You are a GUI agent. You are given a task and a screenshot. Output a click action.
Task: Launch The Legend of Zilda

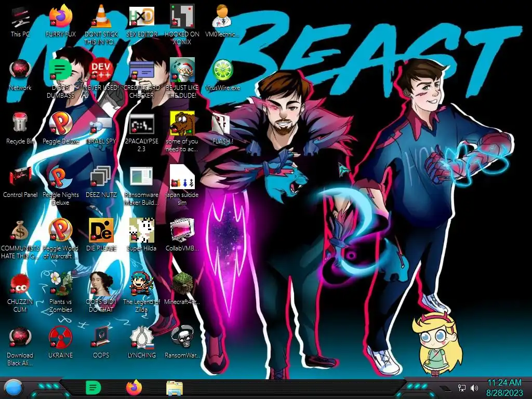141,284
